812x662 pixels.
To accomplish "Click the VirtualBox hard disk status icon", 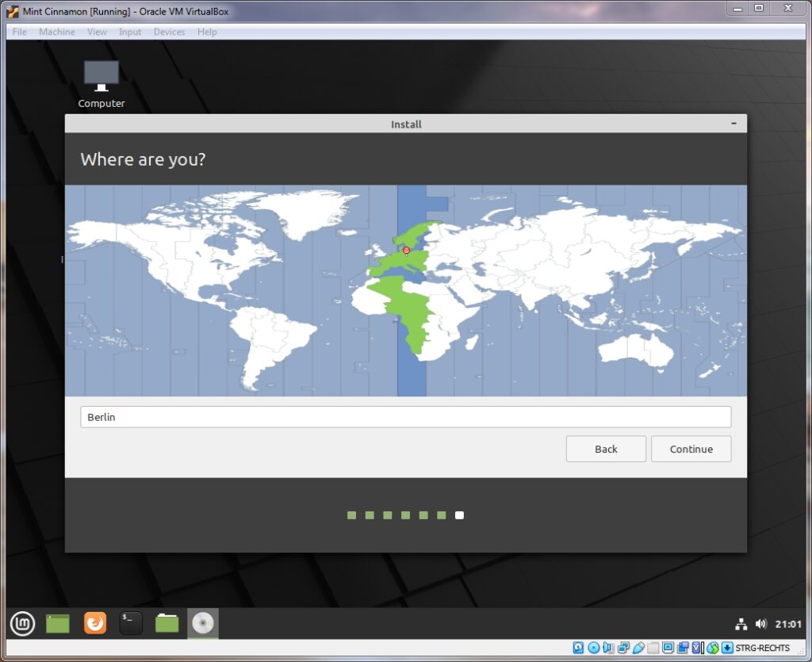I will click(x=578, y=648).
